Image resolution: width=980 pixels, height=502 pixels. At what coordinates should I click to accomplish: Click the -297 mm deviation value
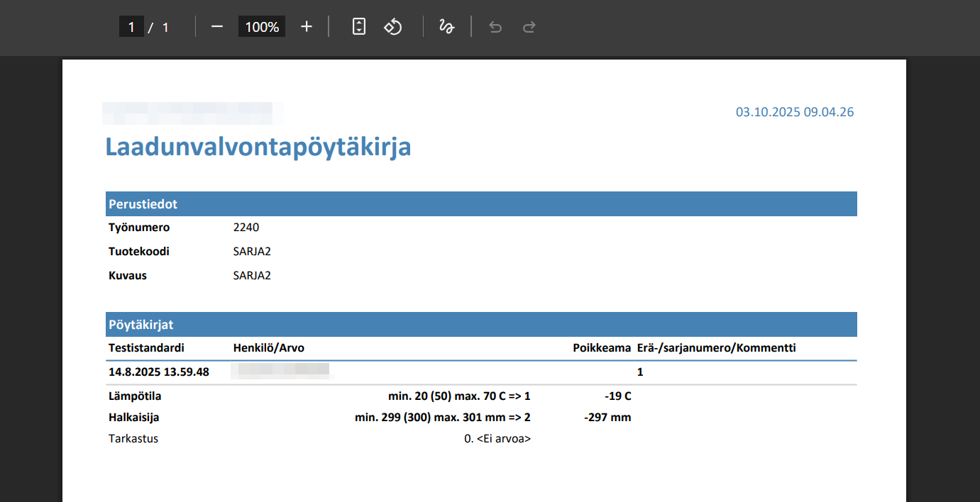(607, 418)
